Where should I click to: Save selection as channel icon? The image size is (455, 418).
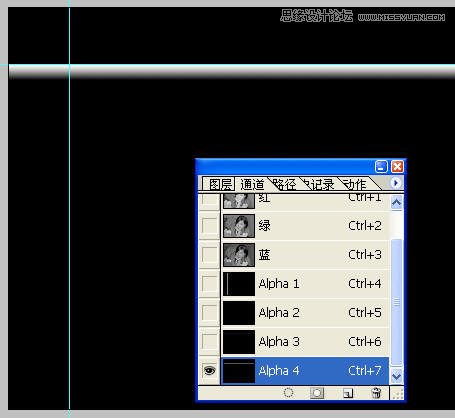[x=317, y=393]
